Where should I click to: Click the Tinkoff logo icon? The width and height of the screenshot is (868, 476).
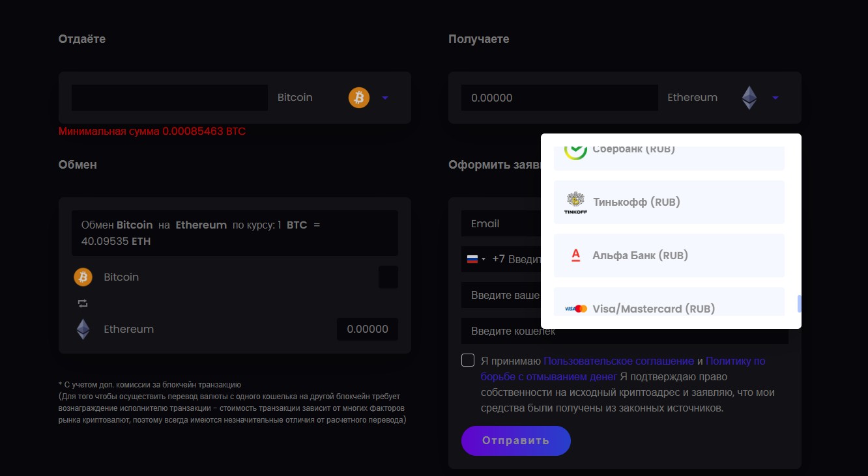point(575,203)
